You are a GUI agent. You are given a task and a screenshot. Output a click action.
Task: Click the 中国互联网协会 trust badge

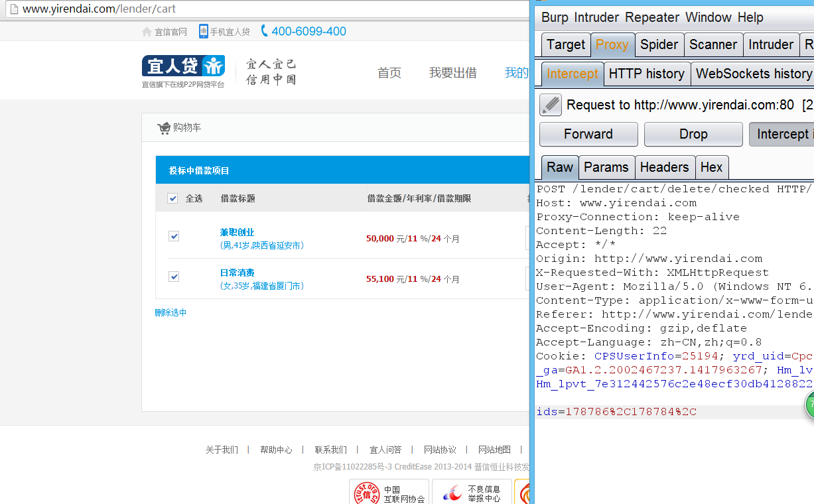pyautogui.click(x=389, y=493)
